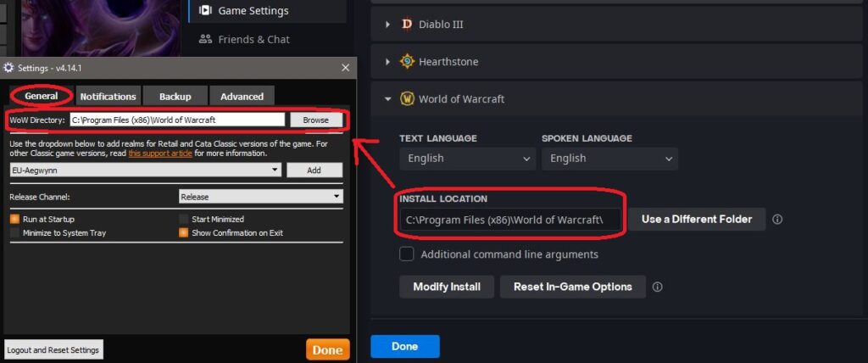Open the Spoken Language dropdown
The image size is (868, 363).
point(609,159)
